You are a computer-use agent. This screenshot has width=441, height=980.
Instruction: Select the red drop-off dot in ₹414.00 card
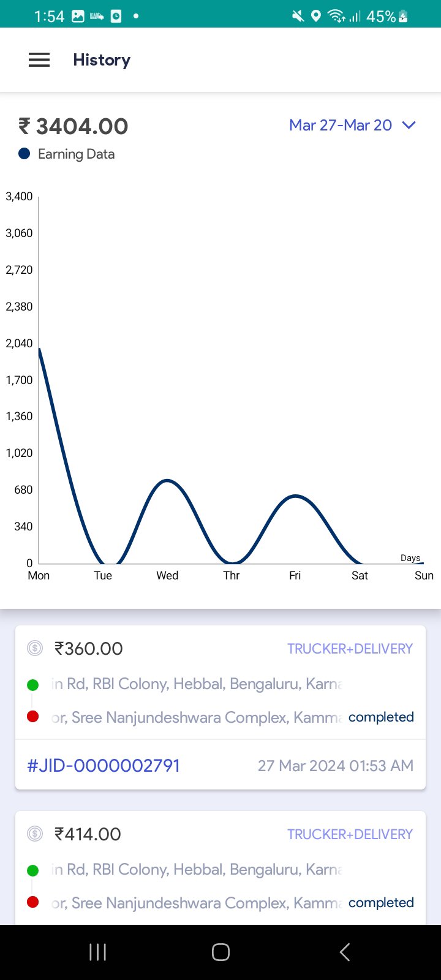pos(33,902)
